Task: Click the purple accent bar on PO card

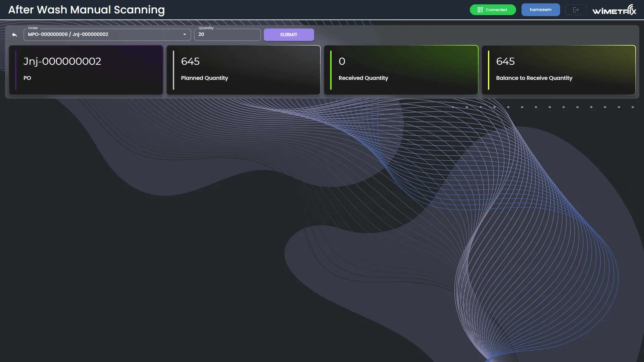Action: coord(16,70)
